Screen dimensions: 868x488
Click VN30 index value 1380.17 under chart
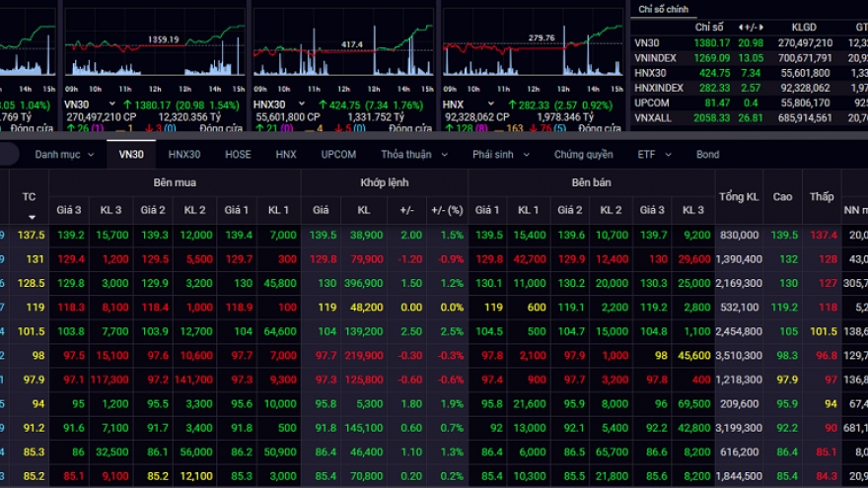pos(153,105)
